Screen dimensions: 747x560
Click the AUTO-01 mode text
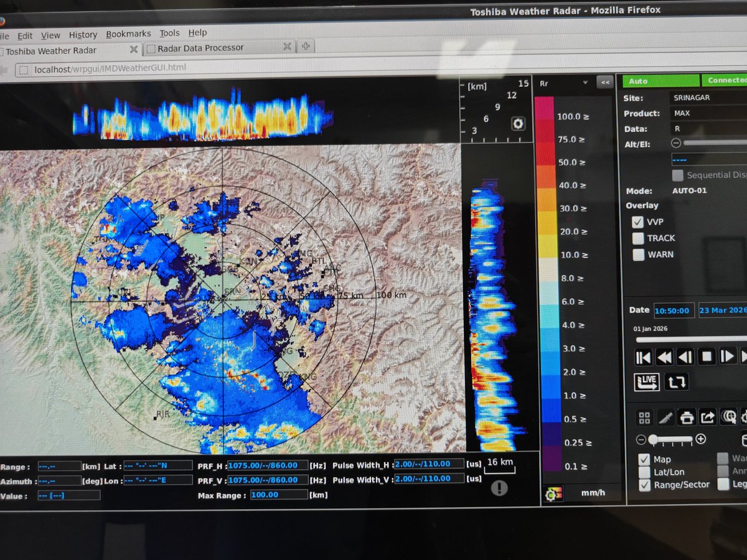tap(689, 190)
